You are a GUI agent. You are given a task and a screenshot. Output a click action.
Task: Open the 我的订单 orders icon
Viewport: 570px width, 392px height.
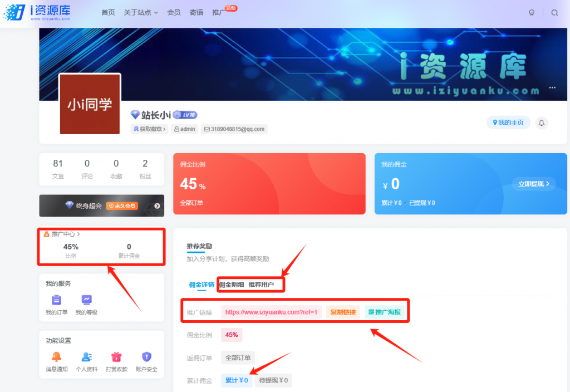point(56,299)
